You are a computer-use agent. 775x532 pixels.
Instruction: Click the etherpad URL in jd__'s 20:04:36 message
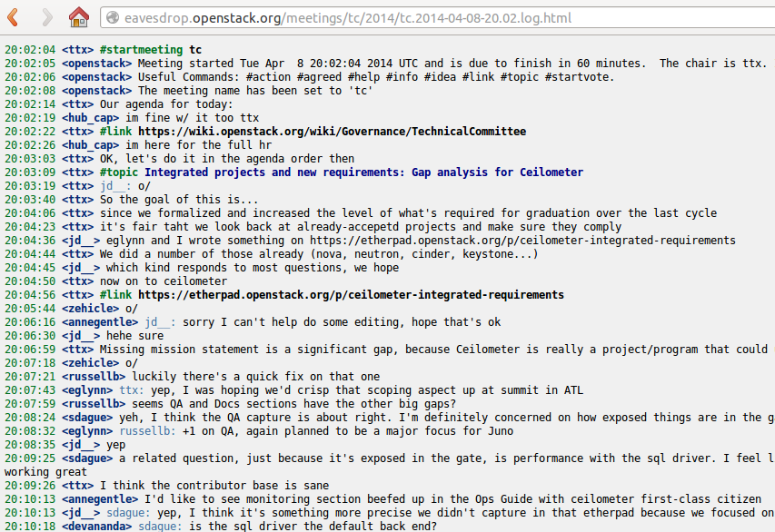(522, 241)
